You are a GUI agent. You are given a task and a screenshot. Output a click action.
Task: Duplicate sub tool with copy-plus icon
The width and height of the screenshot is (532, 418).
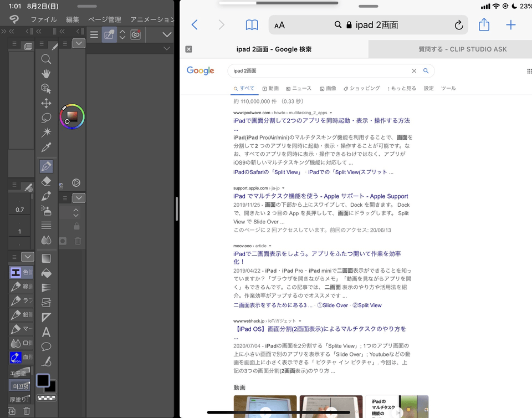[12, 411]
